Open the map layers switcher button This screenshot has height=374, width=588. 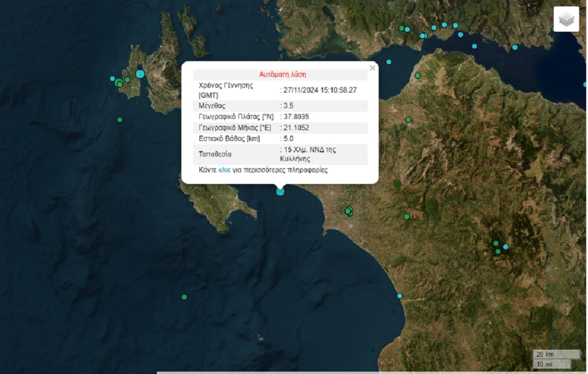click(566, 19)
